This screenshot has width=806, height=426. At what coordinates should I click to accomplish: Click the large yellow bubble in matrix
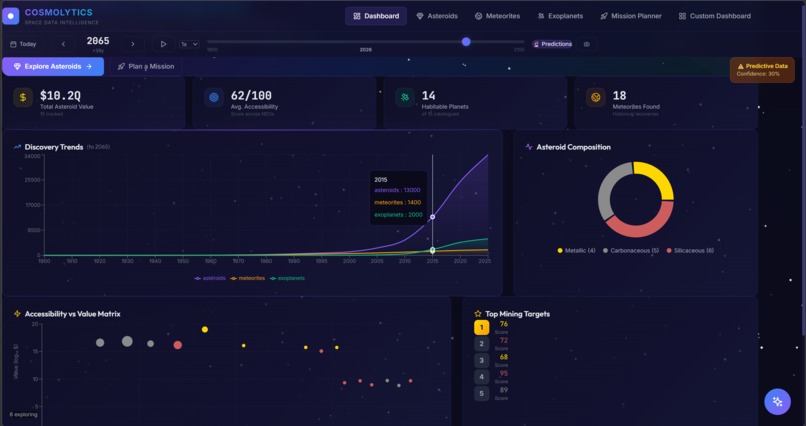[205, 329]
